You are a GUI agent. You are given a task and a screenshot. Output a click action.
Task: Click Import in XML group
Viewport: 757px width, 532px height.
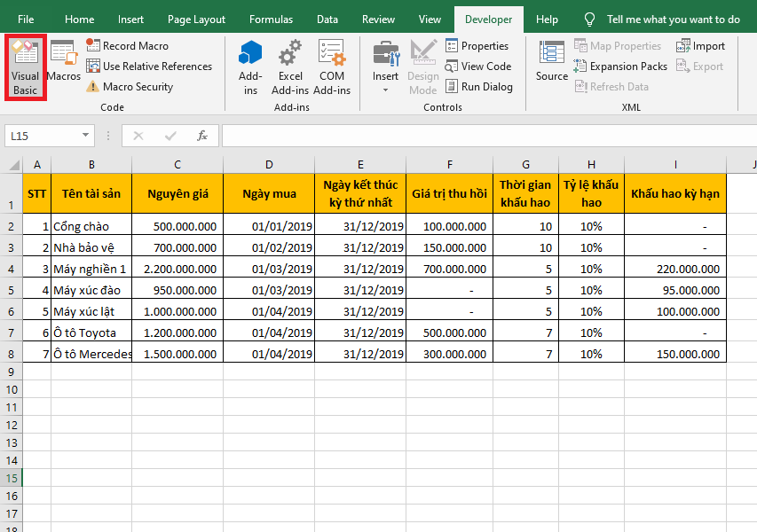tap(700, 46)
